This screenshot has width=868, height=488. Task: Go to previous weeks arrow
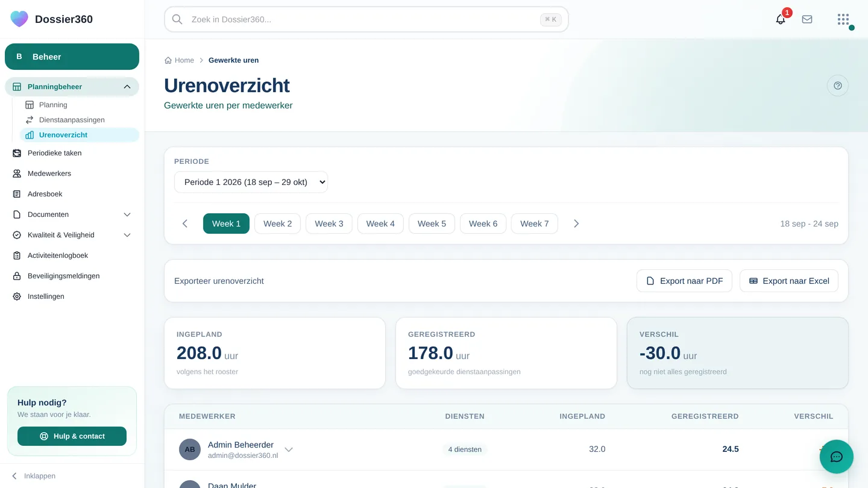(185, 224)
